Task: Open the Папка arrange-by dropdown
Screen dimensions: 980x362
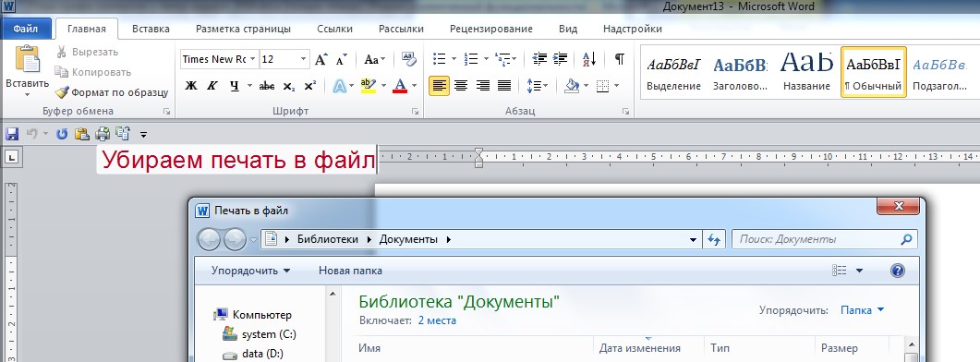Action: pyautogui.click(x=863, y=309)
